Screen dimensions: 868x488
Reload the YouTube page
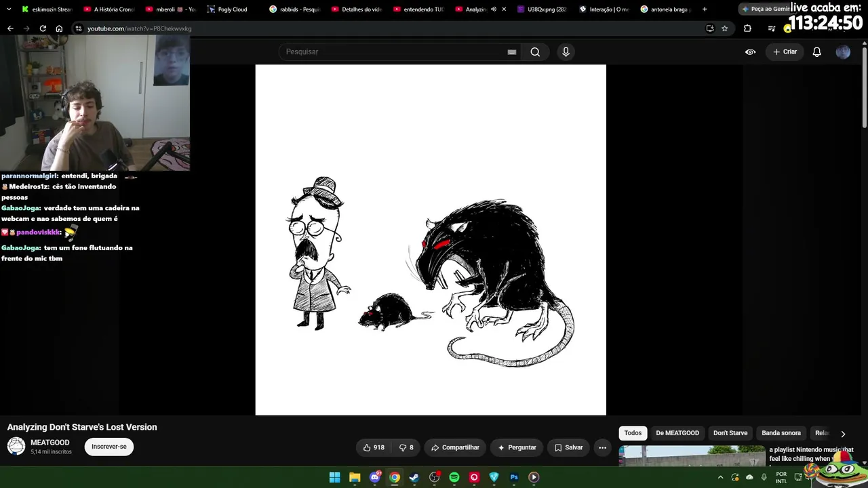[43, 28]
